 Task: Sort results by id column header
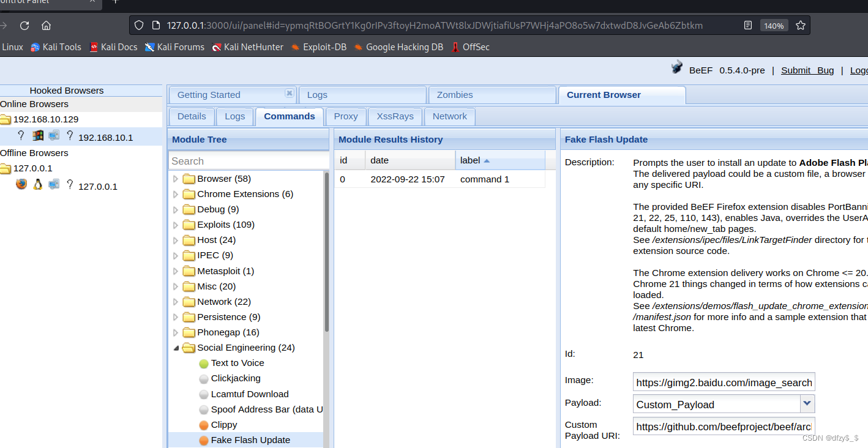(x=350, y=160)
